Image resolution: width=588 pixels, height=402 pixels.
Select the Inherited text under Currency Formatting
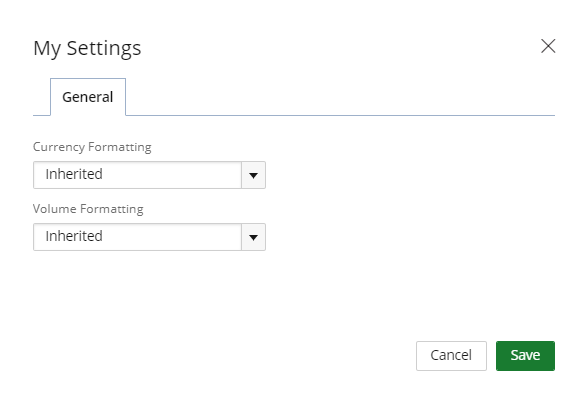pos(74,174)
